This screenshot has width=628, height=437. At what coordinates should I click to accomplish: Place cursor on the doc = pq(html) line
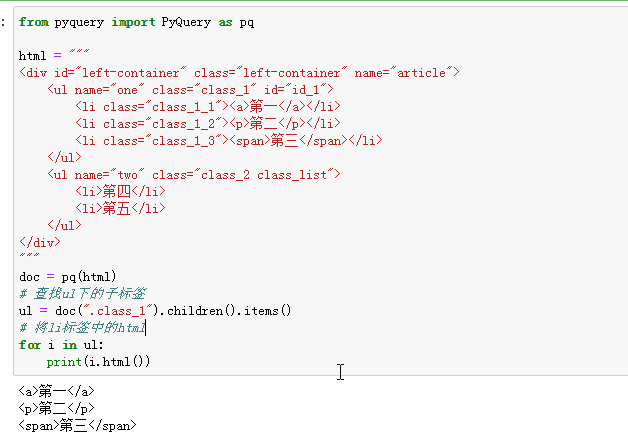coord(68,276)
